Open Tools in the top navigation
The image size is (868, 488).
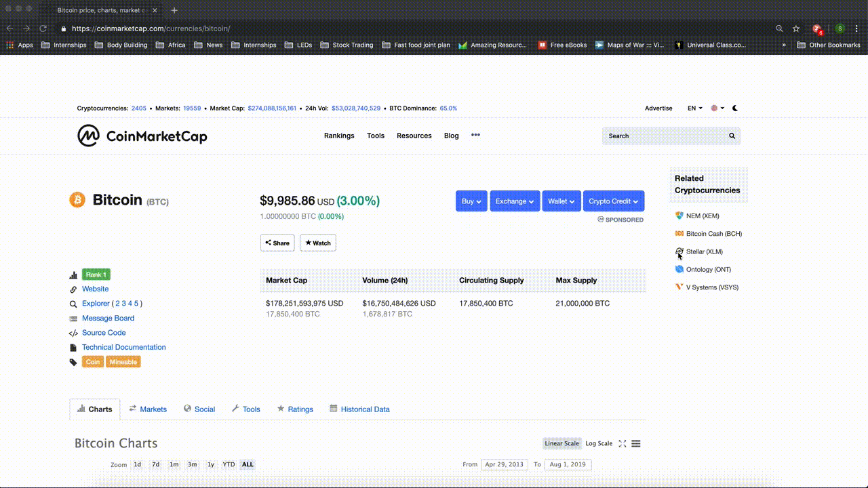pos(376,136)
